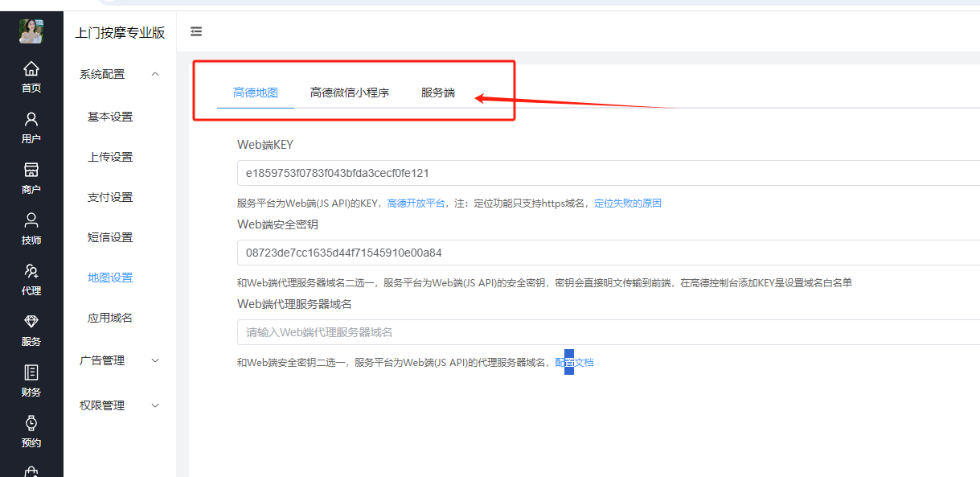The width and height of the screenshot is (980, 477).
Task: Open 支付设置 menu item
Action: (x=110, y=197)
